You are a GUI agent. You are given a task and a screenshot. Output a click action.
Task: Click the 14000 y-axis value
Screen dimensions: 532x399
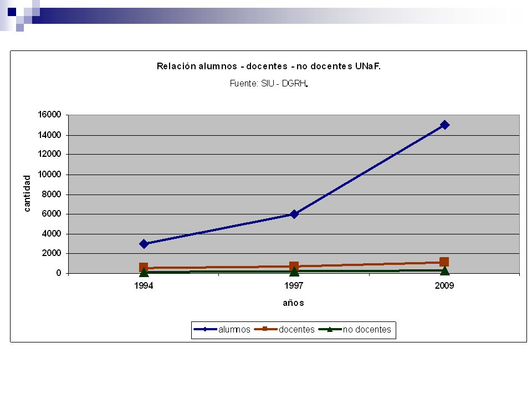49,135
